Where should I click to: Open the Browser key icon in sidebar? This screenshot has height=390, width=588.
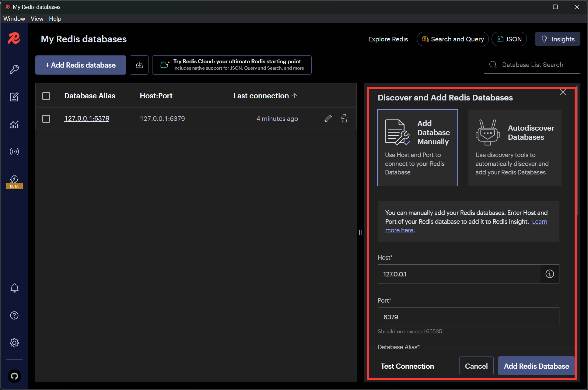(x=14, y=69)
